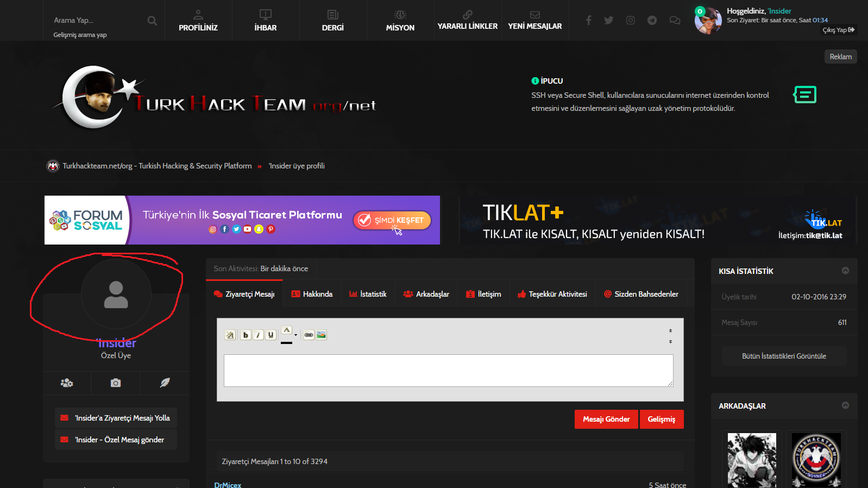Click the 'Insider username in welcome text
Viewport: 868px width, 488px height.
click(779, 11)
